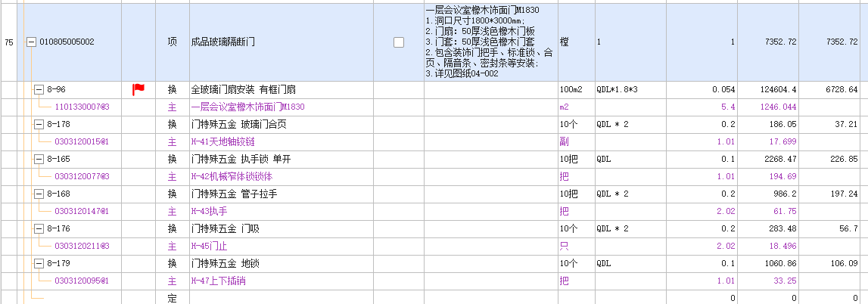Select material code 0303120147@1

(x=82, y=212)
